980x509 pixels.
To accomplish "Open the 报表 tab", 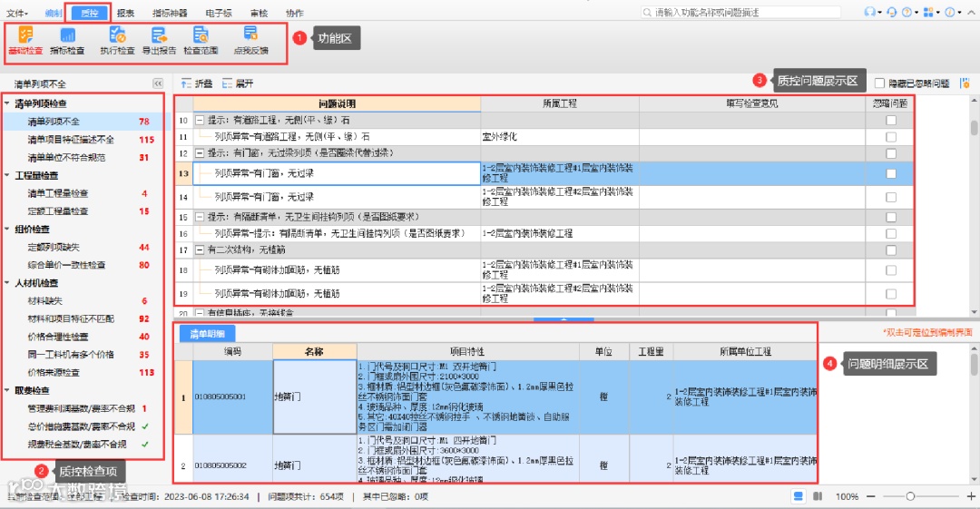I will (x=125, y=13).
